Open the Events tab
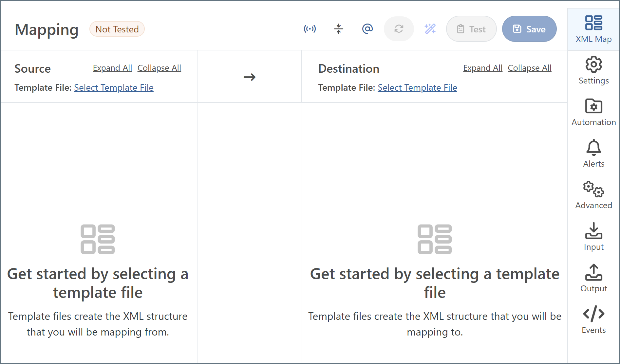 (x=593, y=320)
